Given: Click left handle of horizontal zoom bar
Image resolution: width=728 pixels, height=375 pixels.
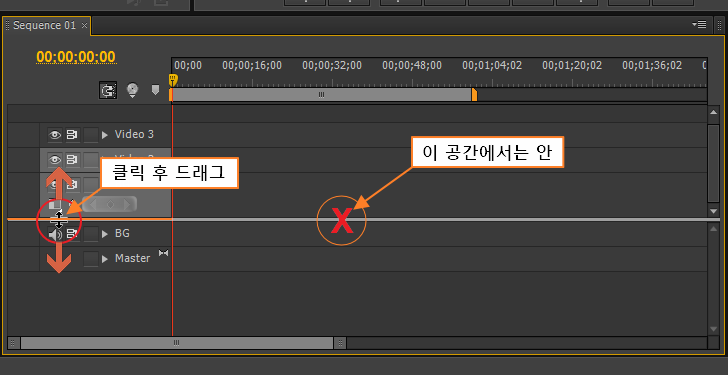Looking at the screenshot, I should point(14,343).
